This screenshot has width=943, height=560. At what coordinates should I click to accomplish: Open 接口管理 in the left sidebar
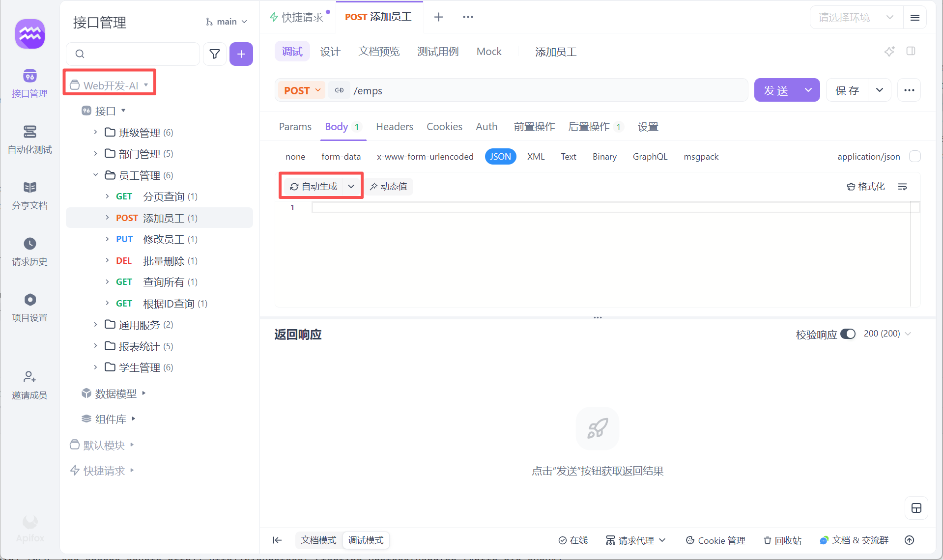pos(29,84)
